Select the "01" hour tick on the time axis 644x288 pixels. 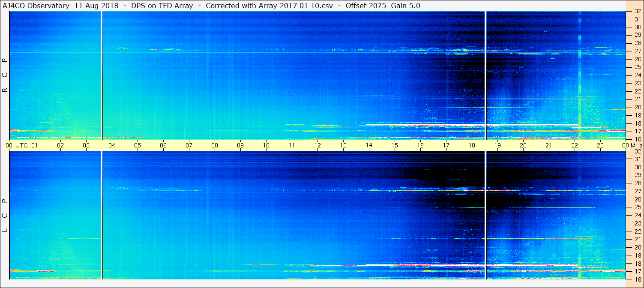(x=35, y=145)
